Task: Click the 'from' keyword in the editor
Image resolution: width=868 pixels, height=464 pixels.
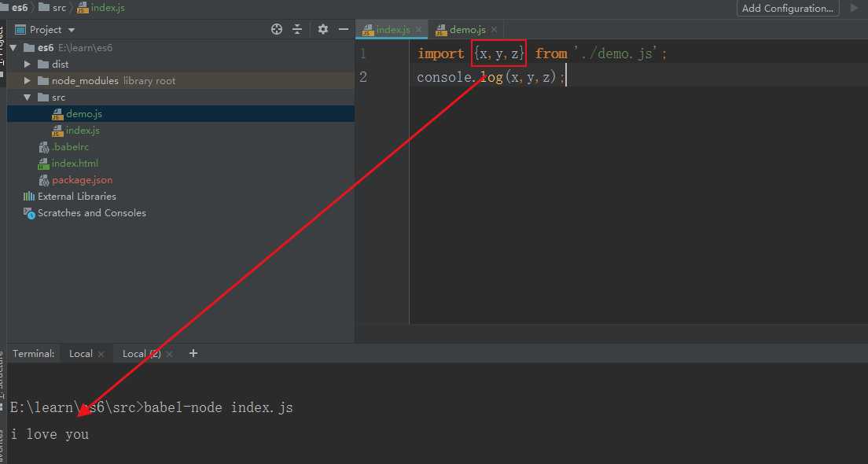Action: [x=551, y=53]
